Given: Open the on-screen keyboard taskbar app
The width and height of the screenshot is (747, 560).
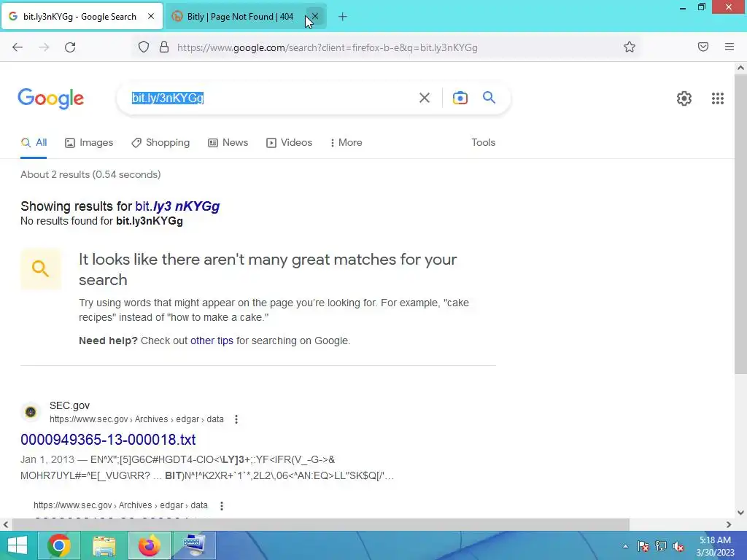Looking at the screenshot, I should [194, 545].
